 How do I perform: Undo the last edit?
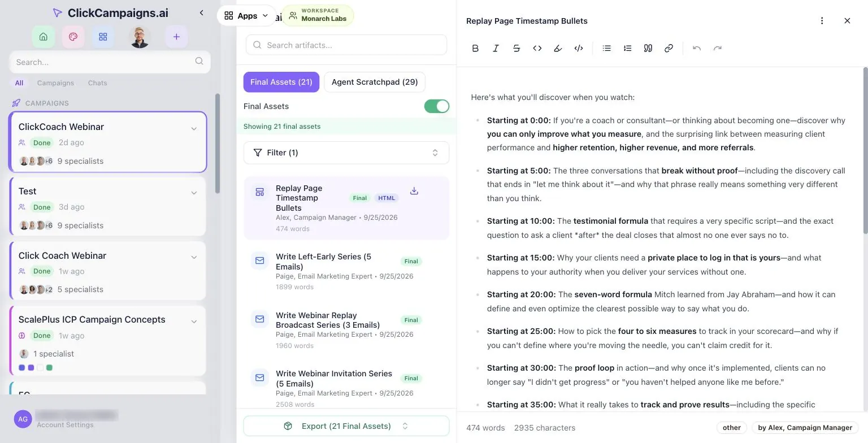[x=697, y=49]
